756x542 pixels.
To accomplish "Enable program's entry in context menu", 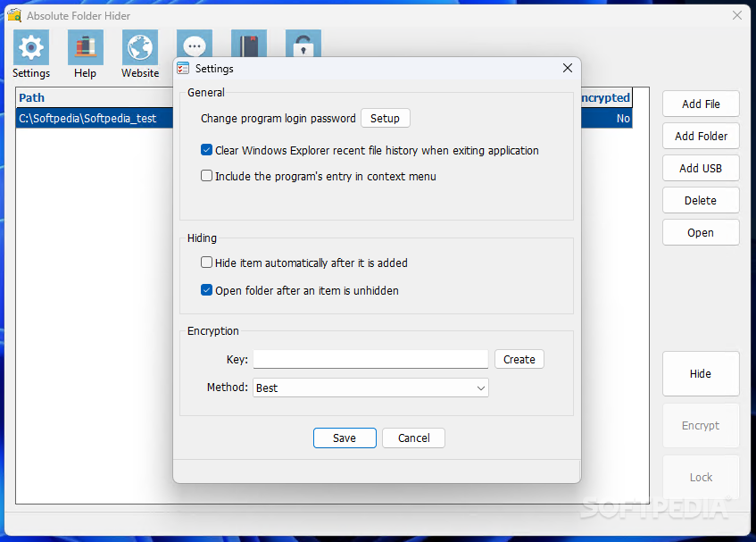I will coord(206,176).
